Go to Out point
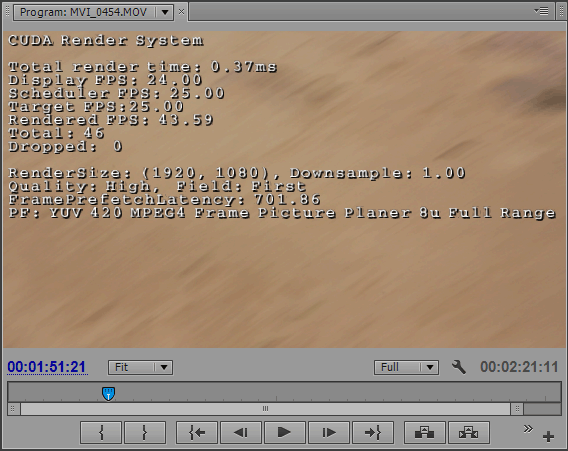 coord(373,433)
